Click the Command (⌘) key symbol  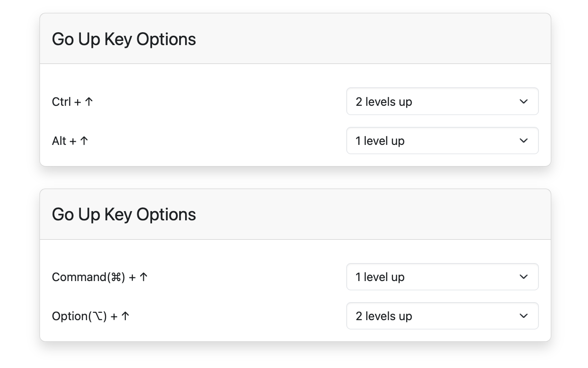tap(116, 277)
